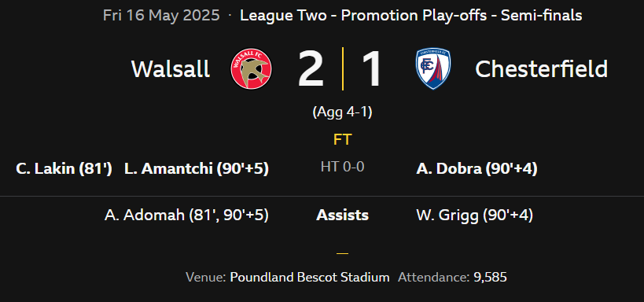Image resolution: width=644 pixels, height=302 pixels.
Task: Click the Chesterfield FC club crest
Action: click(433, 68)
